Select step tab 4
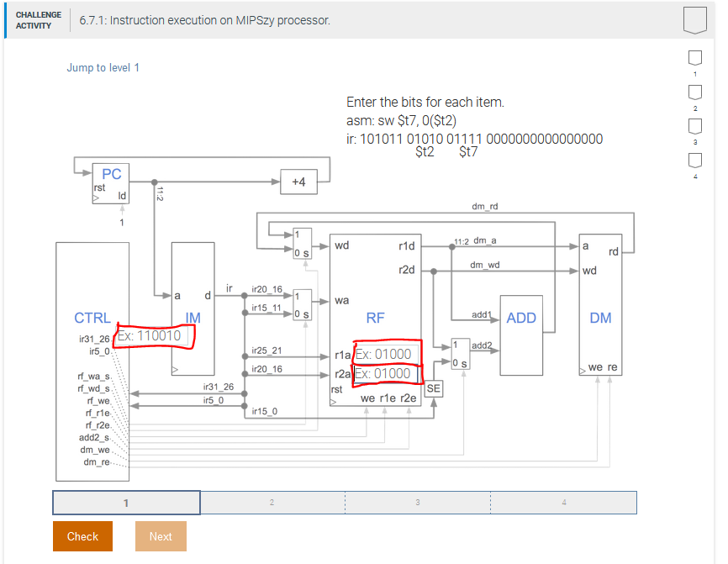Viewport: 728px width, 564px height. point(563,502)
